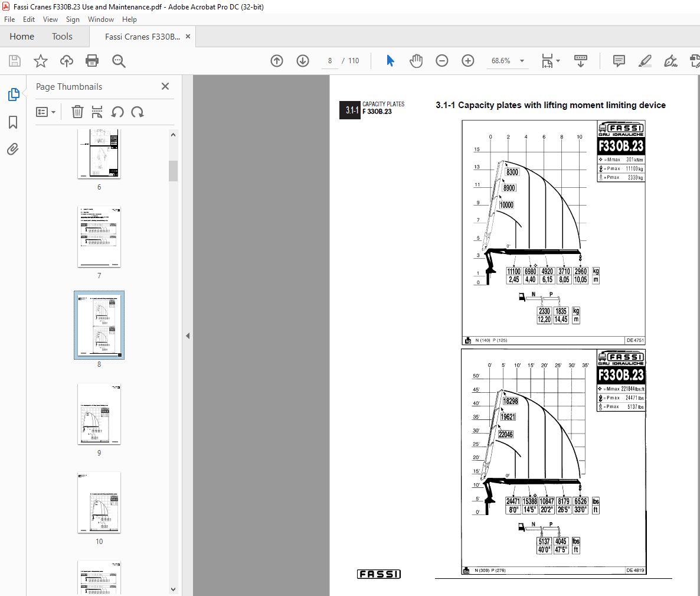Expand the page fit dropdown arrow
Image resolution: width=700 pixels, height=596 pixels.
click(x=558, y=61)
